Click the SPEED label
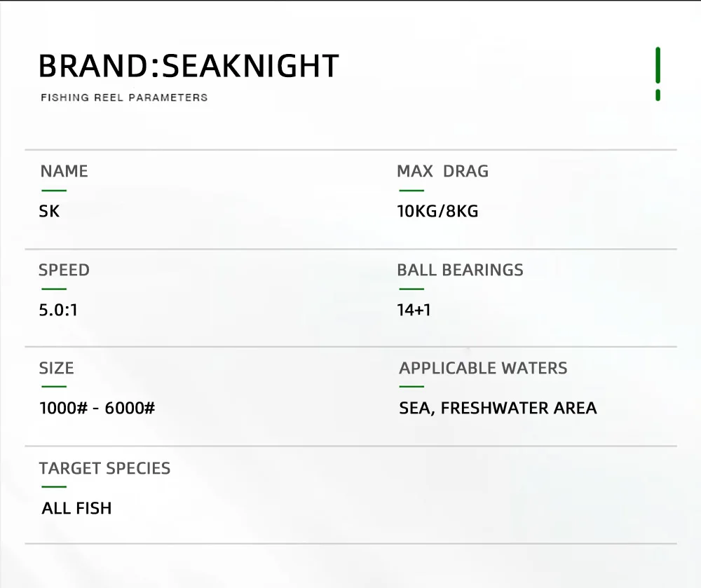701x588 pixels. (x=64, y=270)
